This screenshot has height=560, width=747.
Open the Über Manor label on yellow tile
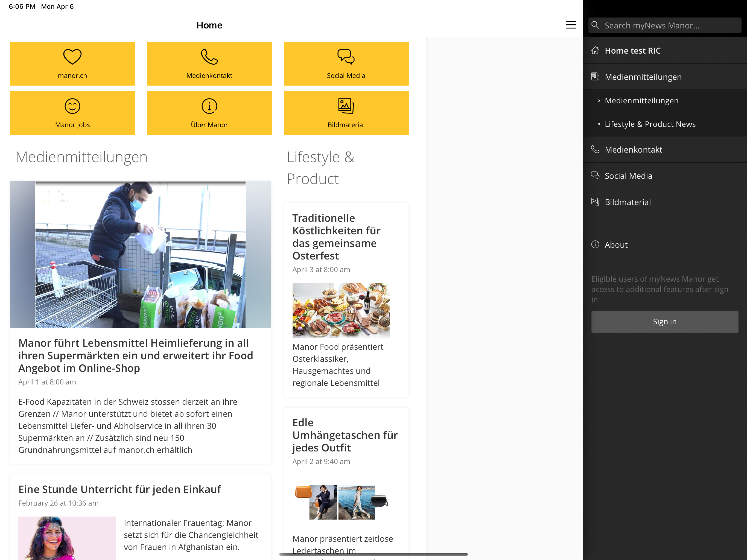[209, 125]
